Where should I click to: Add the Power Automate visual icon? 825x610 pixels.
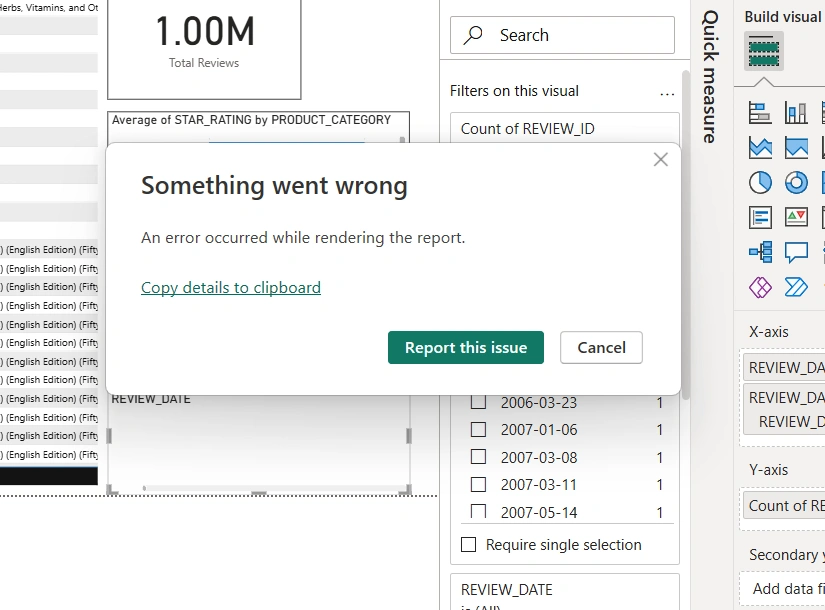[796, 287]
